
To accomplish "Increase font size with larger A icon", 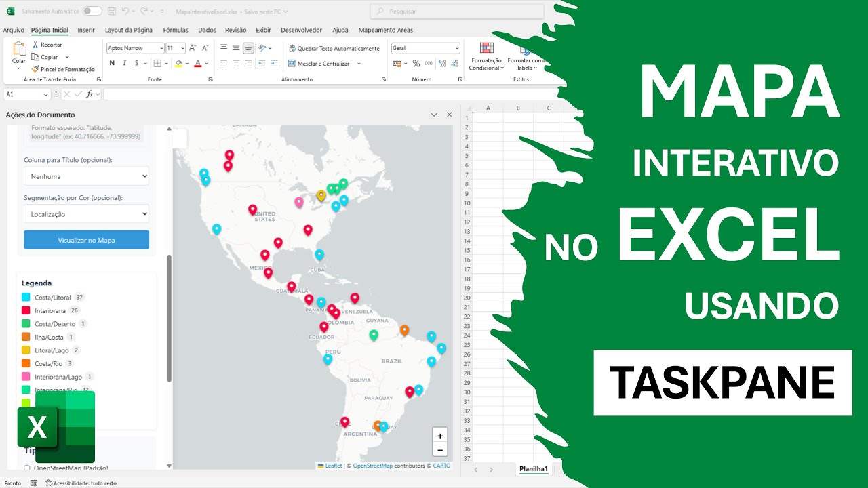I will pos(193,48).
